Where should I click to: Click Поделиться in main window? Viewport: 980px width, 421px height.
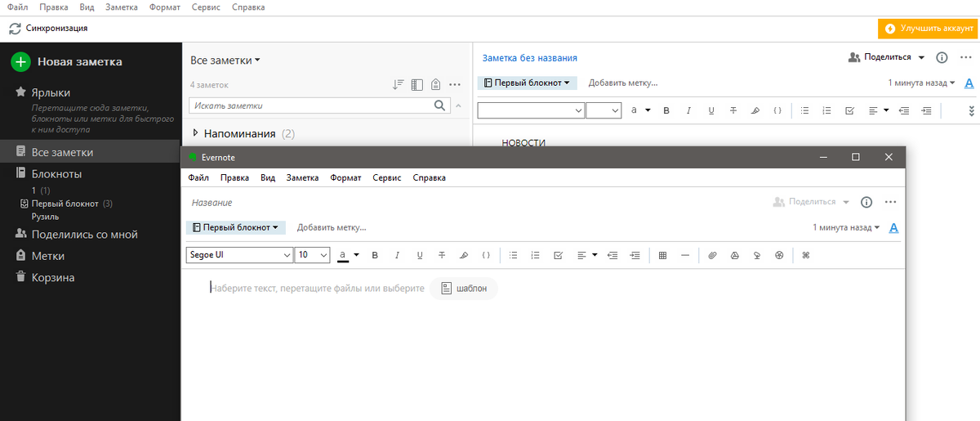click(x=880, y=57)
